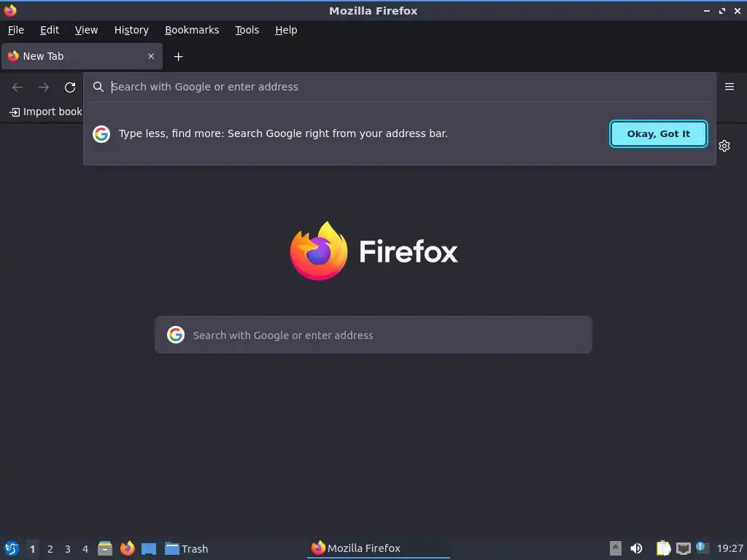Click the Okay, Got It button
The width and height of the screenshot is (747, 560).
click(x=659, y=134)
